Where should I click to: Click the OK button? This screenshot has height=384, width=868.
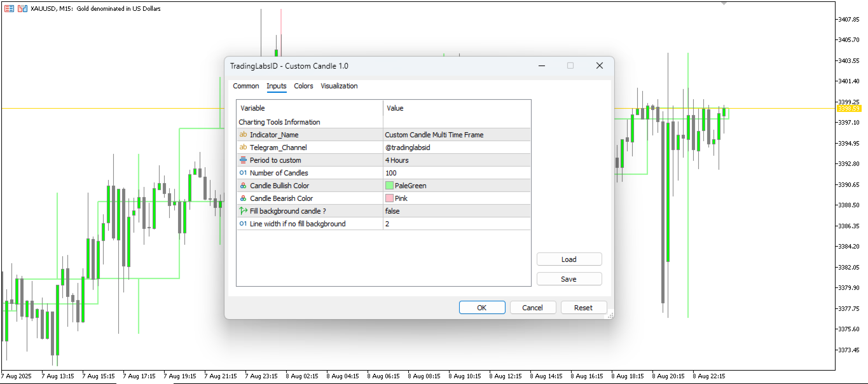[482, 308]
